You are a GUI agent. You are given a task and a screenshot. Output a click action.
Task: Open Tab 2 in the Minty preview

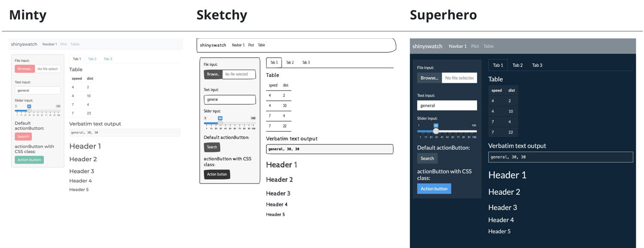92,59
